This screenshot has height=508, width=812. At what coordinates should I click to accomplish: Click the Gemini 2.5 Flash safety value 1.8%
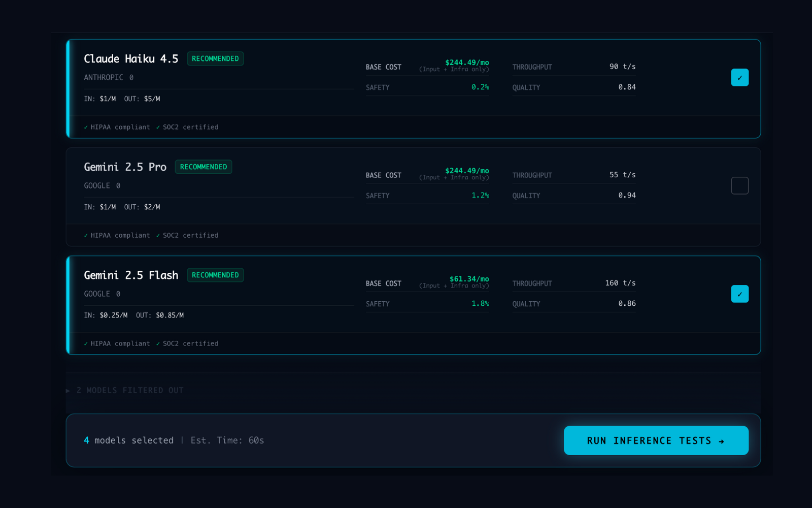480,303
